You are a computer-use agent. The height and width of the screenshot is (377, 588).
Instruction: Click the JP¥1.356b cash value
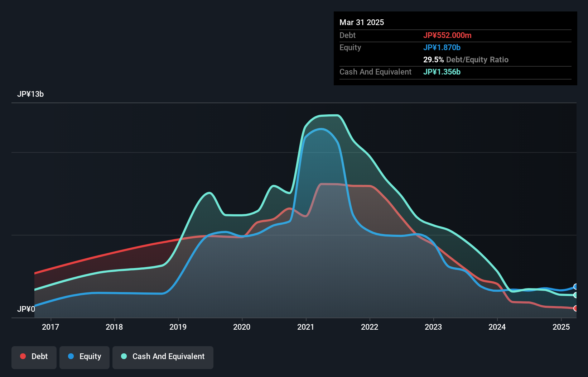442,72
